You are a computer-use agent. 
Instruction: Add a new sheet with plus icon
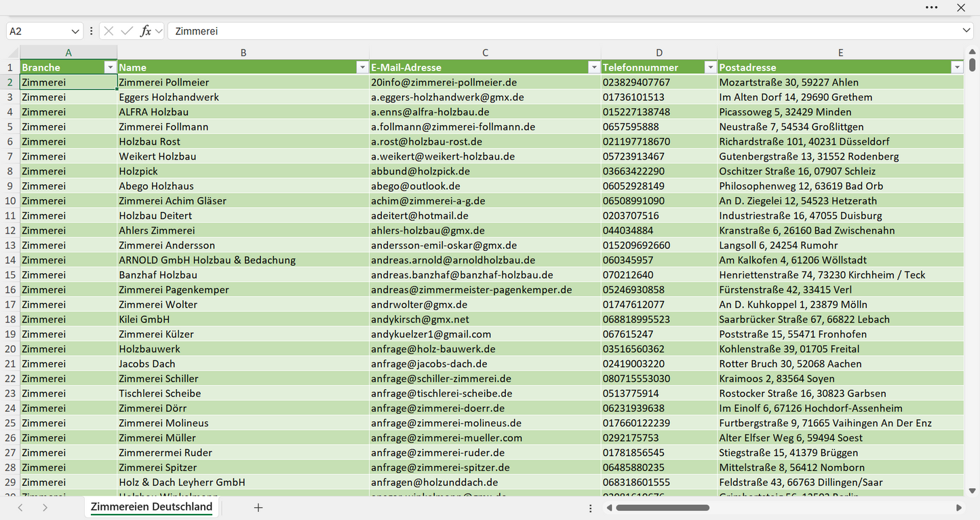pos(258,508)
